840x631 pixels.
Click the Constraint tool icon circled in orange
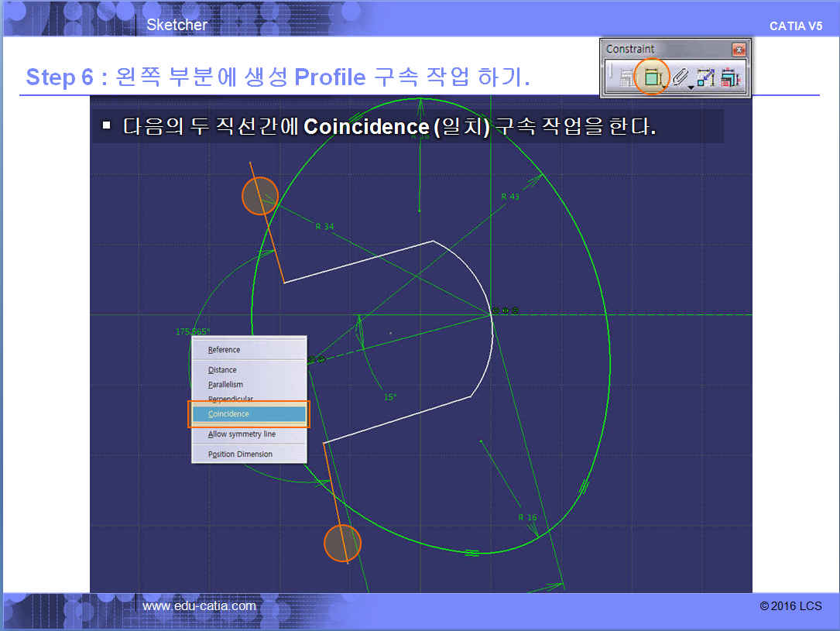[x=652, y=77]
